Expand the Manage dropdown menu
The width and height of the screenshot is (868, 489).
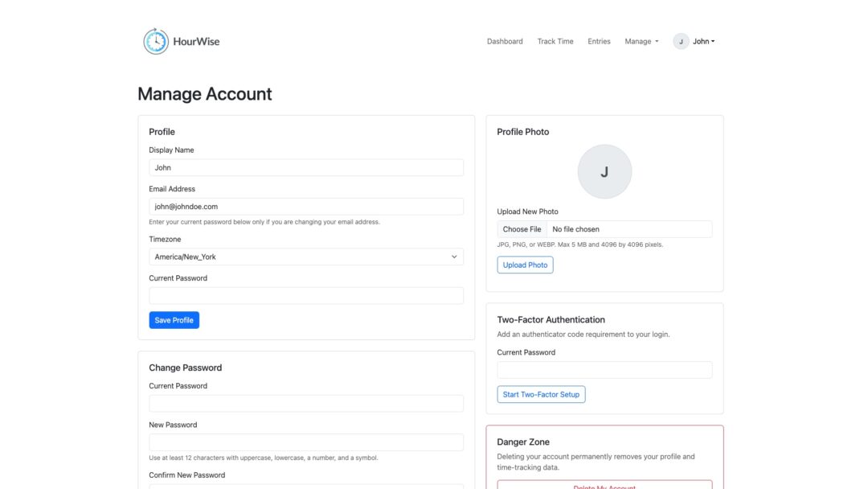[641, 42]
